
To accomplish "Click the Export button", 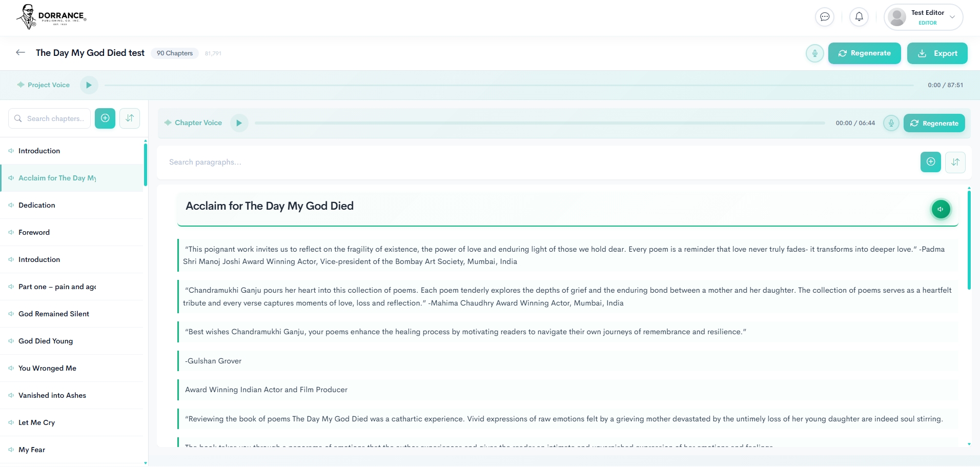I will 937,53.
